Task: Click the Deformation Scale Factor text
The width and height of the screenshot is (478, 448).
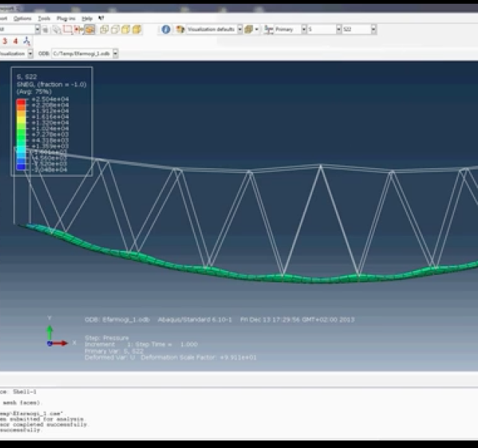Action: (199, 358)
